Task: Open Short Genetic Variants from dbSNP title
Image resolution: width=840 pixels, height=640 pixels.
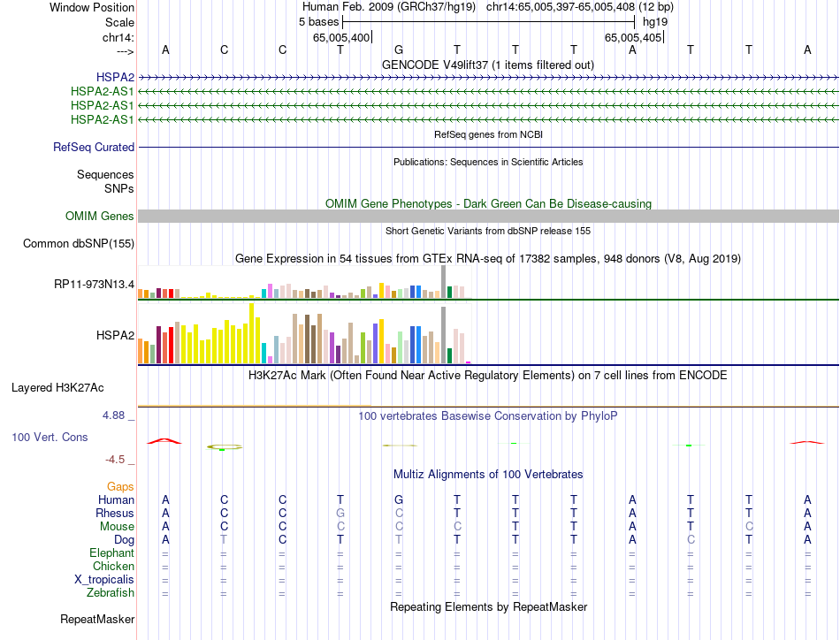Action: 488,231
